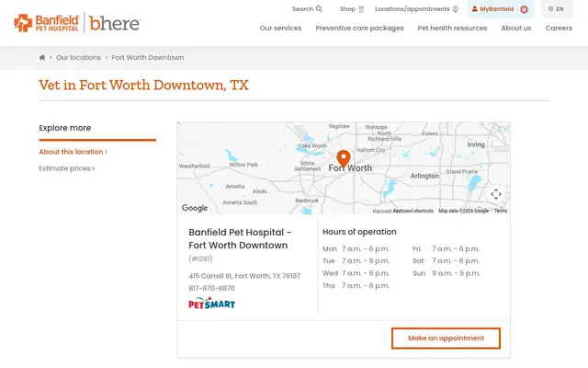Open the map Terms link
Image resolution: width=588 pixels, height=368 pixels.
(501, 211)
